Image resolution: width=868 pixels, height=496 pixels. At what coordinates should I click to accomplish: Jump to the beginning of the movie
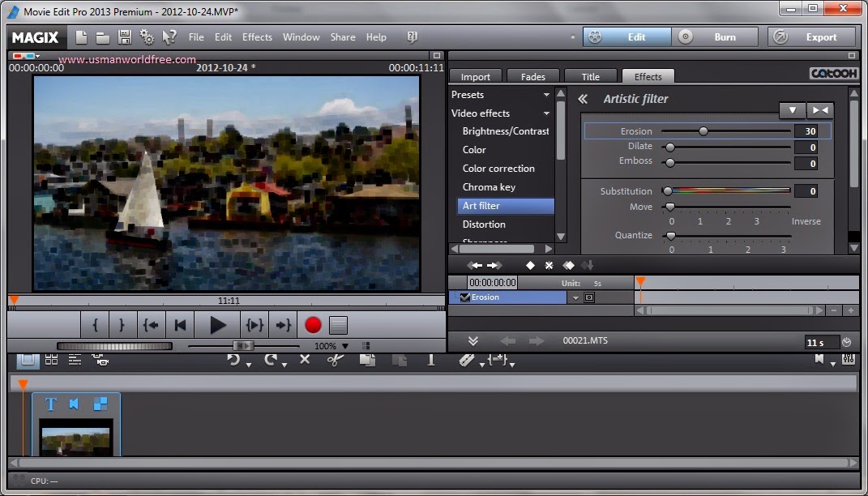point(180,325)
